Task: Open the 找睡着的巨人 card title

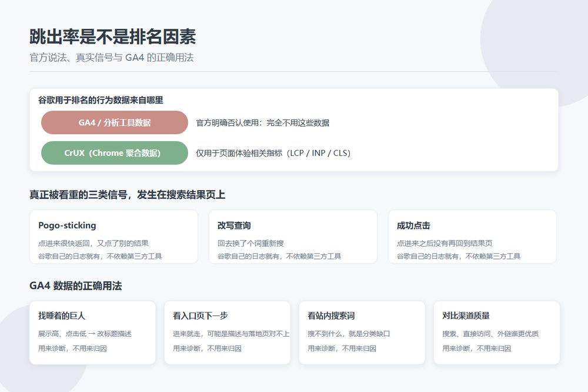Action: (x=62, y=315)
